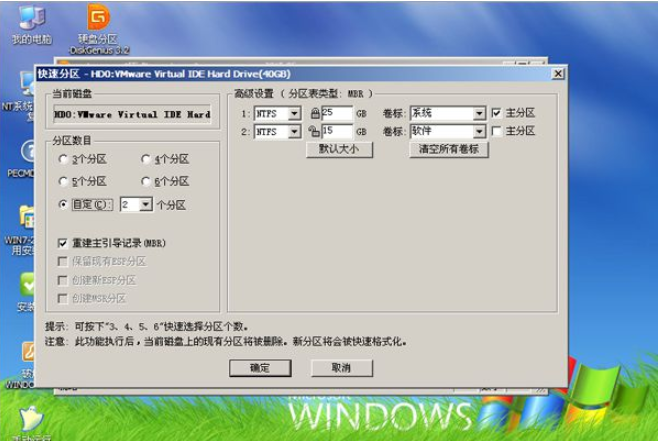The width and height of the screenshot is (660, 441).
Task: Click the 清空所有卷标 button
Action: [x=449, y=149]
